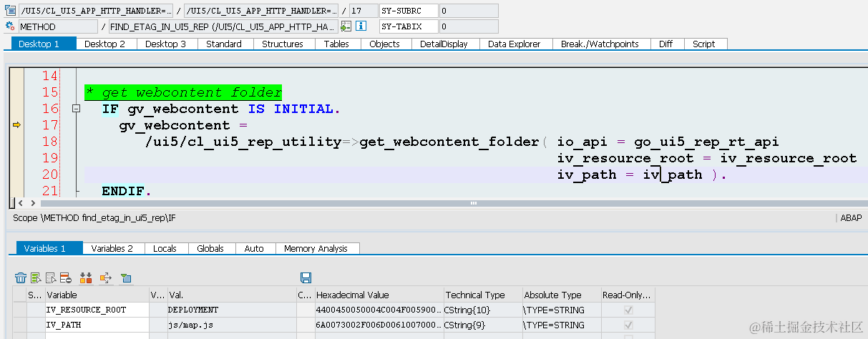
Task: Toggle Read-Only checkbox for IV_RESOURCE_ROOT
Action: pyautogui.click(x=629, y=310)
